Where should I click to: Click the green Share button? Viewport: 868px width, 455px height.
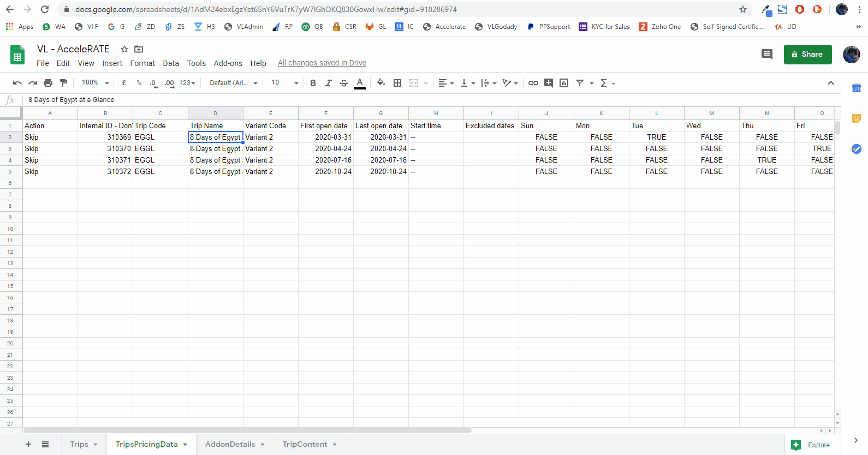(x=807, y=55)
